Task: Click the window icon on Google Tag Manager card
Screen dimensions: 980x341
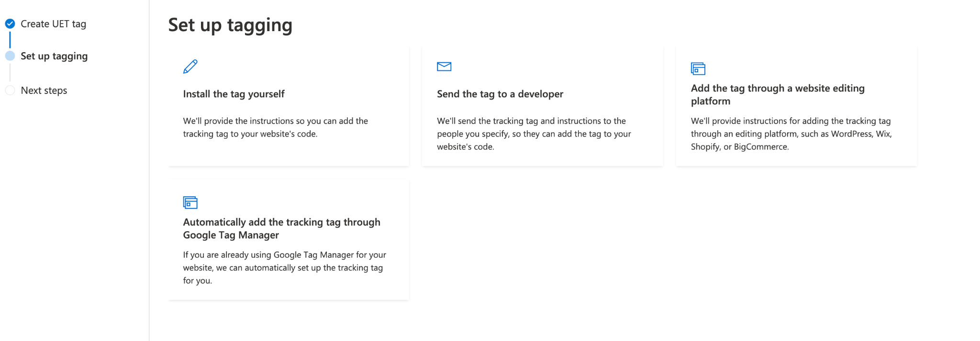Action: 190,203
